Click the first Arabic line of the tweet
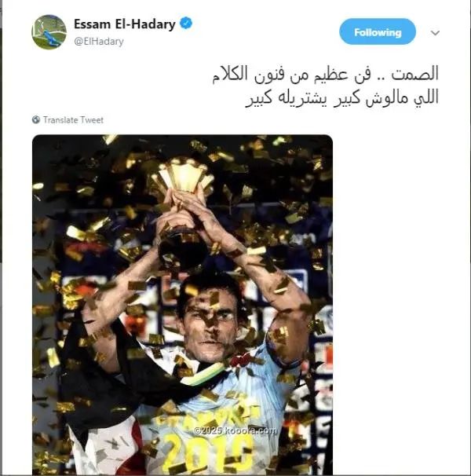The image size is (471, 476). (326, 75)
